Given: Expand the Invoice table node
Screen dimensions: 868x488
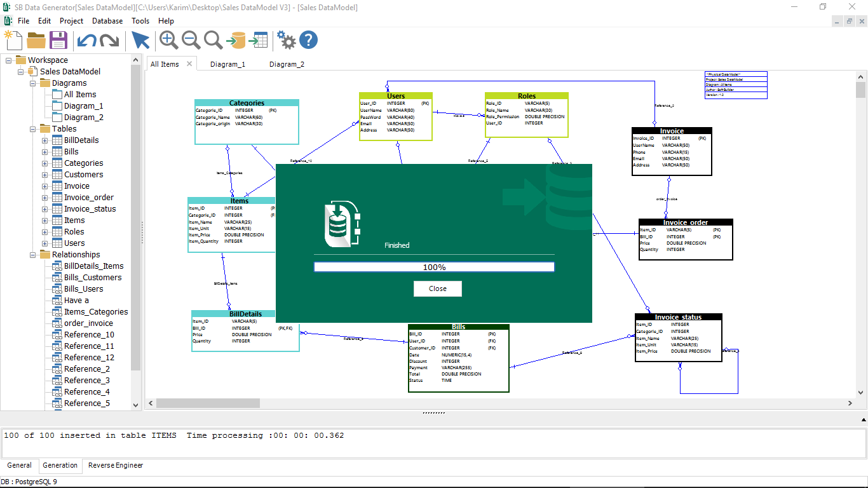Looking at the screenshot, I should pyautogui.click(x=45, y=186).
